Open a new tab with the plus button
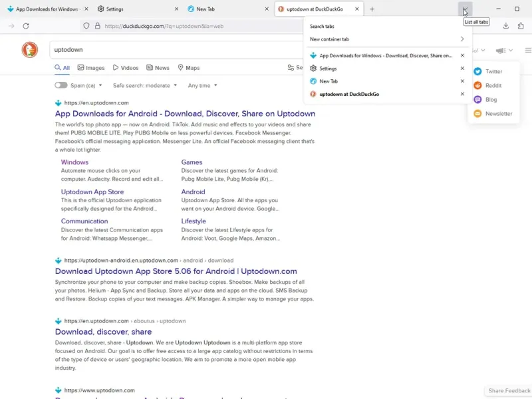 (372, 9)
